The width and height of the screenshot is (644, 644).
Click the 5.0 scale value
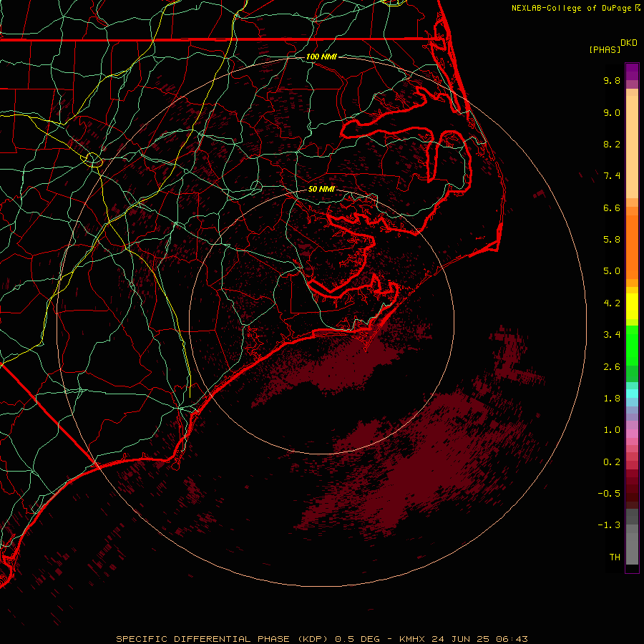(x=612, y=271)
